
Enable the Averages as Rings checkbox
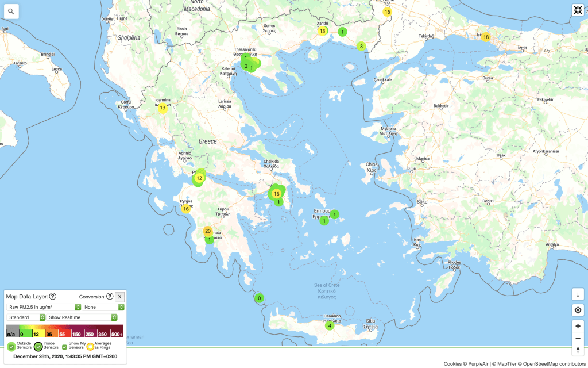click(90, 346)
